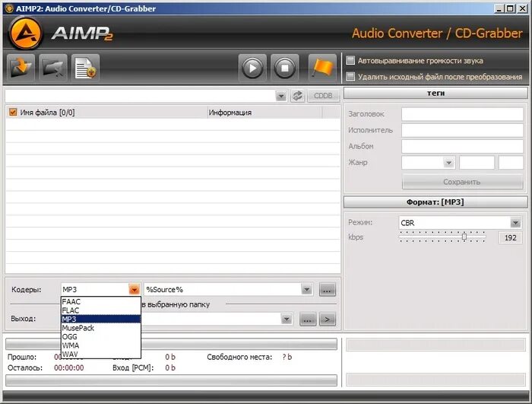Click the browse button in Выход row
532x404 pixels.
click(x=307, y=320)
